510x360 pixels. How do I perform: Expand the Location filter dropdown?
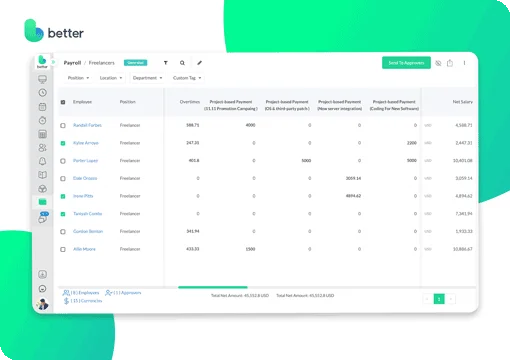coord(111,78)
